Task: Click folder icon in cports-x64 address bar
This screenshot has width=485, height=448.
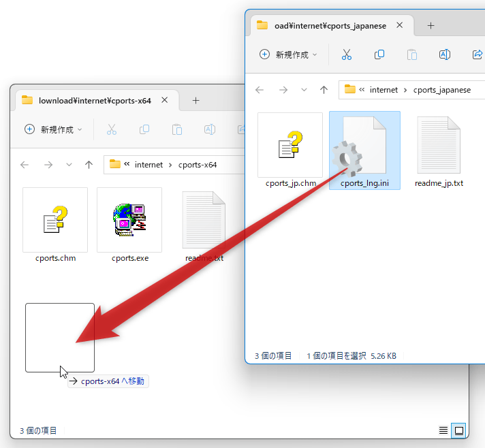Action: (x=114, y=164)
